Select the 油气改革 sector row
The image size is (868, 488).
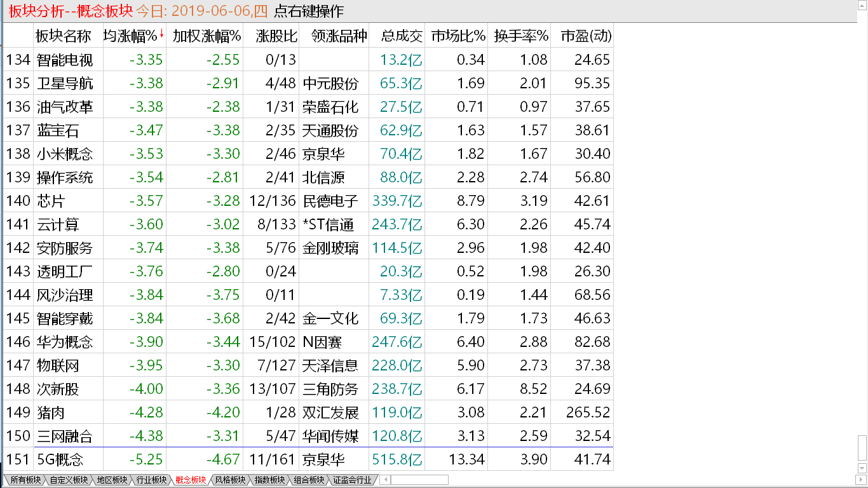coord(308,107)
